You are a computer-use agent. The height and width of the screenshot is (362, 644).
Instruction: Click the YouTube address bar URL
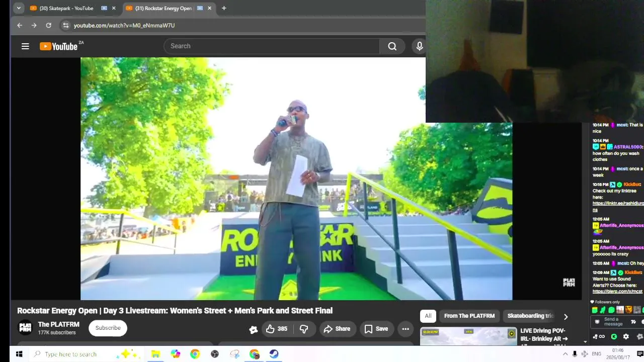point(124,25)
